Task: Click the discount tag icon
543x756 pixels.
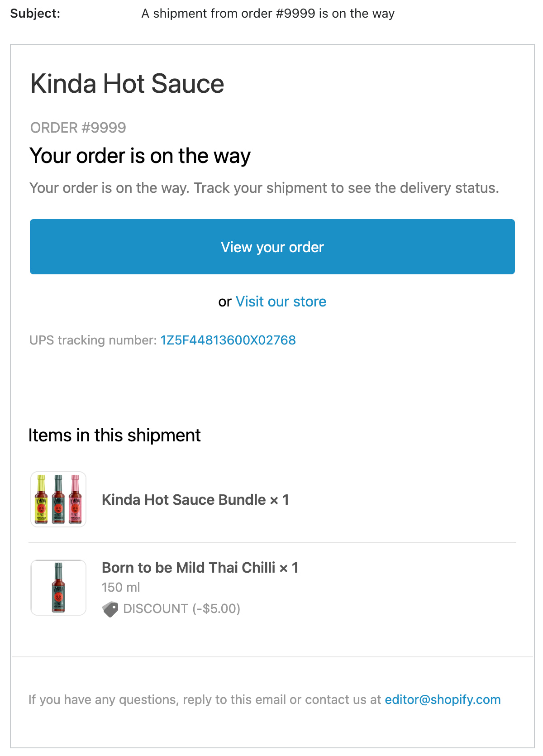Action: 110,609
